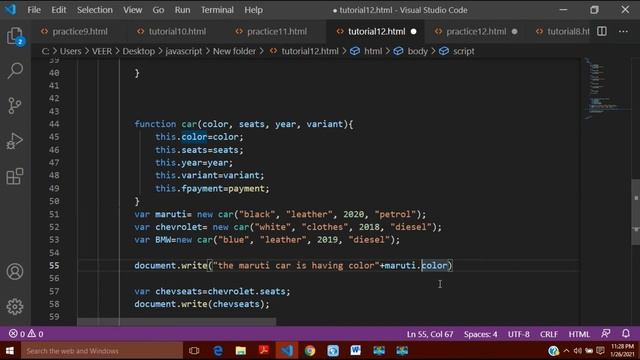Open Windows Start menu

(9, 351)
